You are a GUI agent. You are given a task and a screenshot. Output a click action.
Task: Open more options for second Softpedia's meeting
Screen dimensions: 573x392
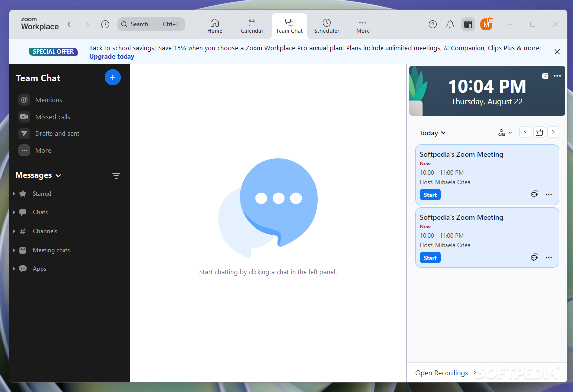pyautogui.click(x=549, y=258)
